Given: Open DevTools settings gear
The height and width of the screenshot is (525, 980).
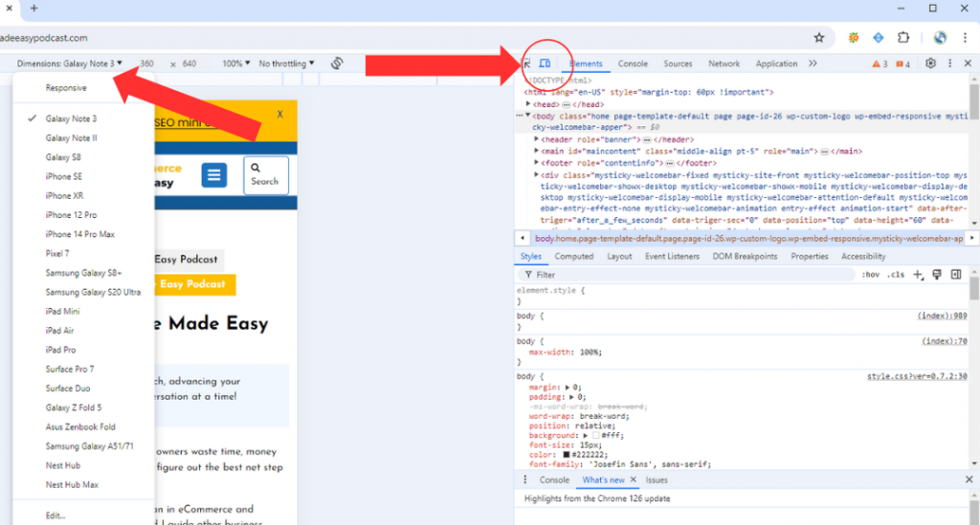Looking at the screenshot, I should tap(930, 63).
